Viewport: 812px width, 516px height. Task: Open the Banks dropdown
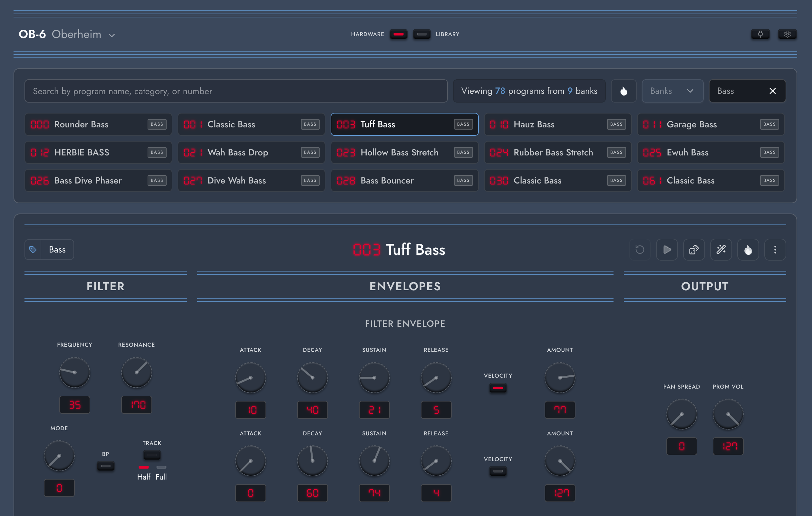[x=672, y=91]
